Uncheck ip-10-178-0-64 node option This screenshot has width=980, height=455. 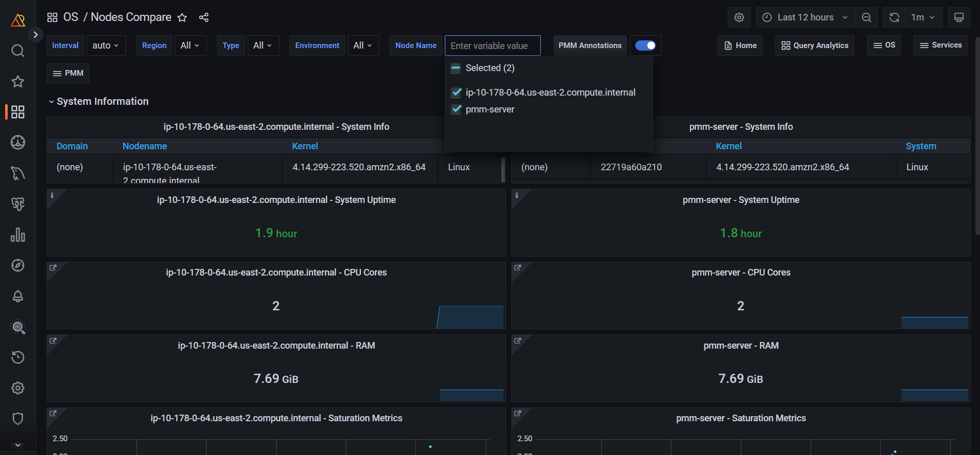pos(457,93)
